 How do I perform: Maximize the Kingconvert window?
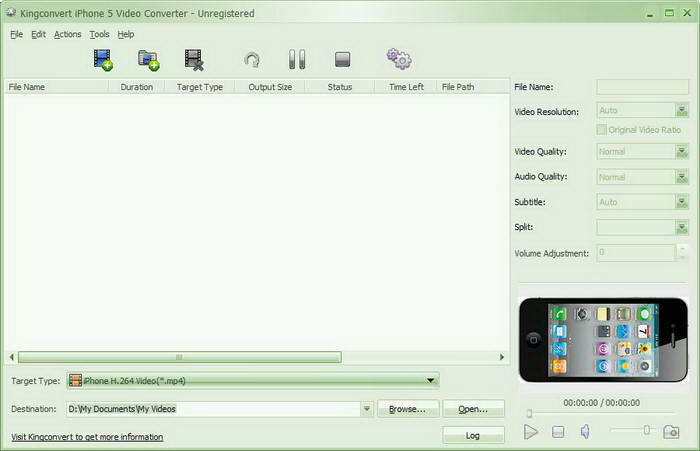pos(669,13)
